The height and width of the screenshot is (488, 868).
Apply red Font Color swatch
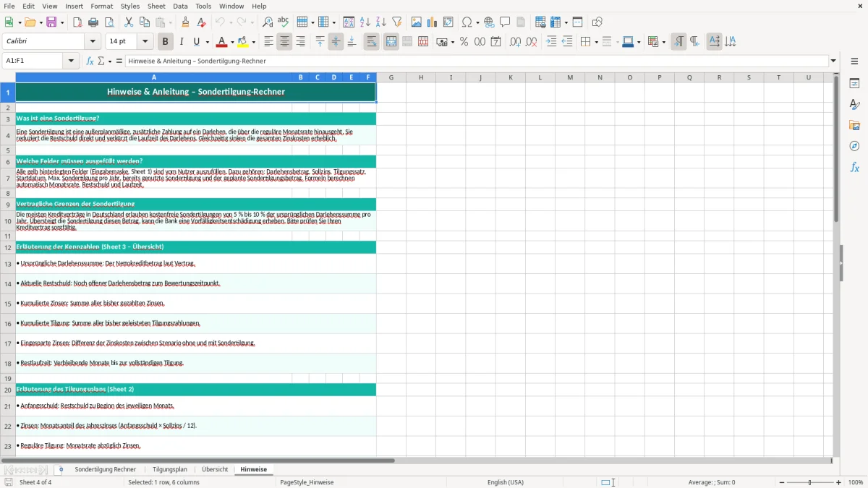tap(222, 42)
